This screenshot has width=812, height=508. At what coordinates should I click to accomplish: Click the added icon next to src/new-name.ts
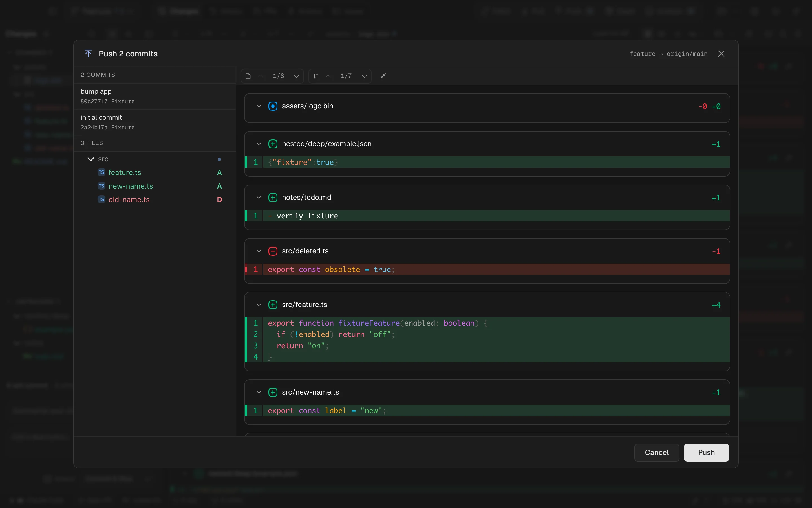tap(273, 392)
